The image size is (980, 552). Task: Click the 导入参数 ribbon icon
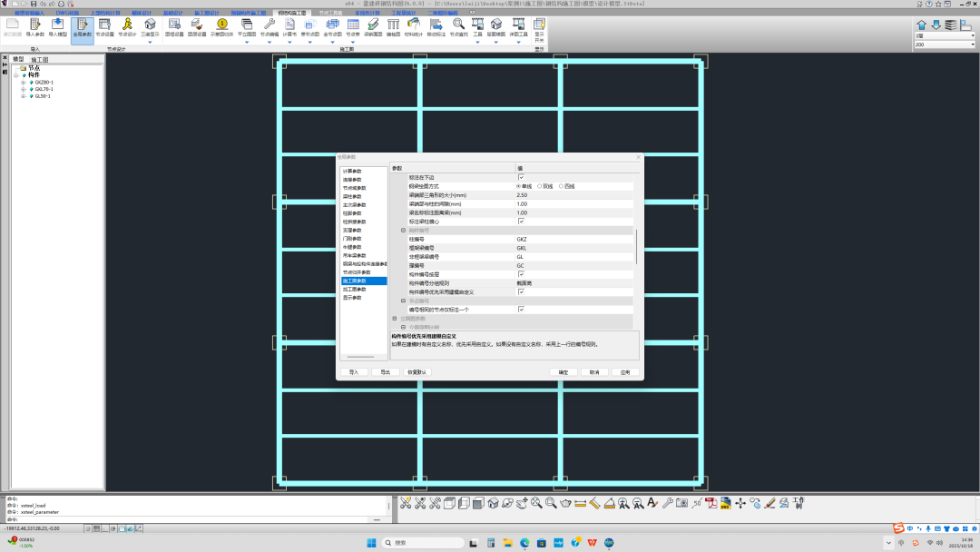click(x=35, y=27)
